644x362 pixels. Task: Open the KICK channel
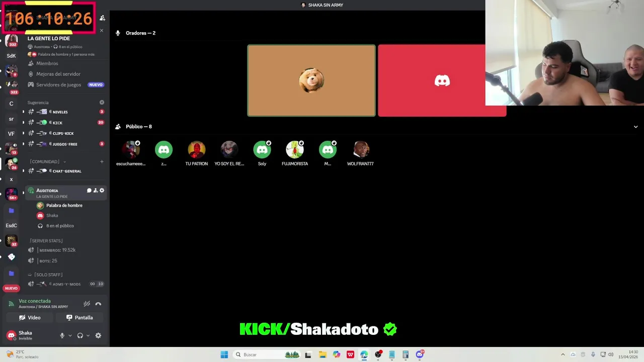coord(65,123)
